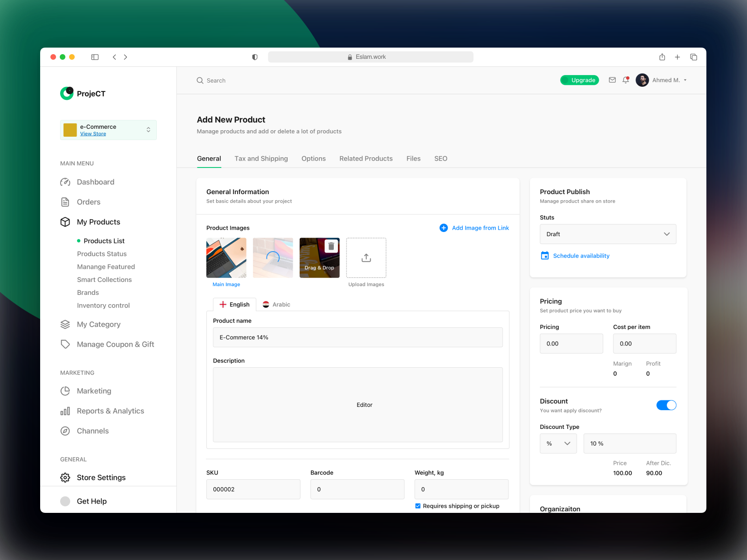747x560 pixels.
Task: Click the plus icon for Add Image from Link
Action: click(x=444, y=228)
